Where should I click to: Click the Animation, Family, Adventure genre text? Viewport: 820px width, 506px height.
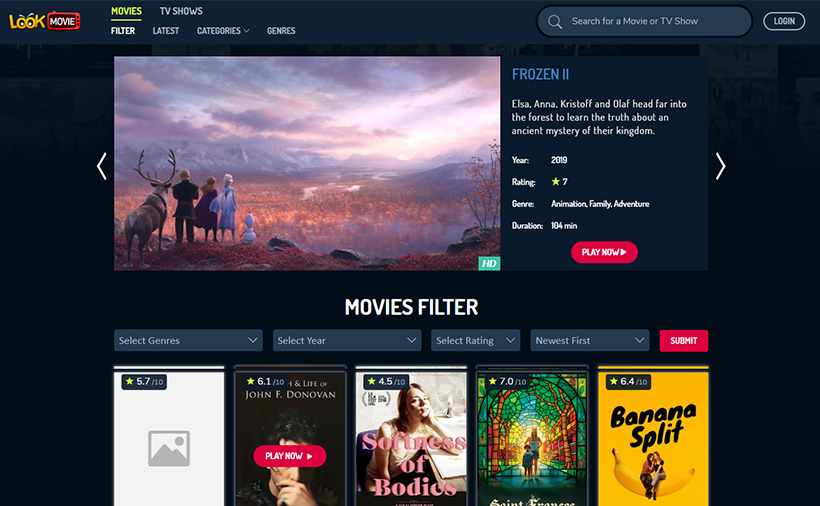coord(600,204)
